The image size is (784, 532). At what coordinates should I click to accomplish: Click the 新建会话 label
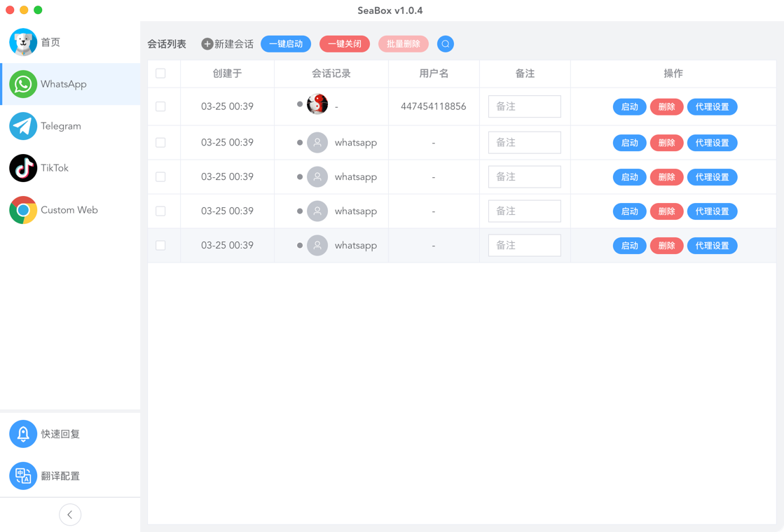pos(234,44)
